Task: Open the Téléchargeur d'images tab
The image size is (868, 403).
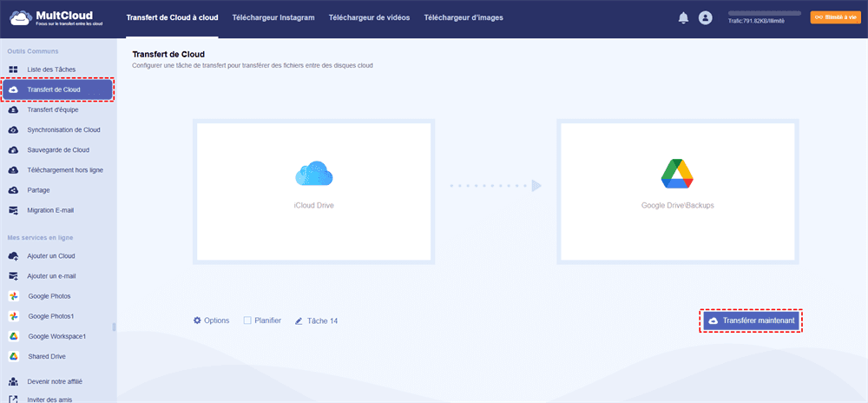Action: [464, 17]
